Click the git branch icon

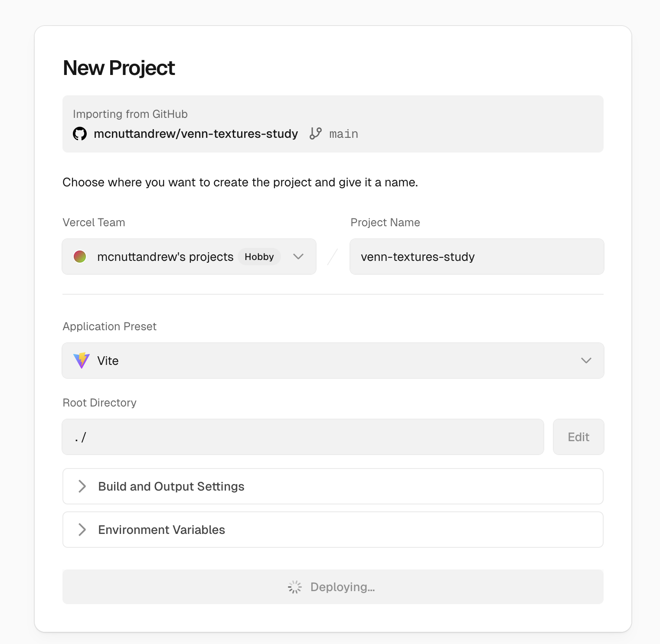click(316, 133)
